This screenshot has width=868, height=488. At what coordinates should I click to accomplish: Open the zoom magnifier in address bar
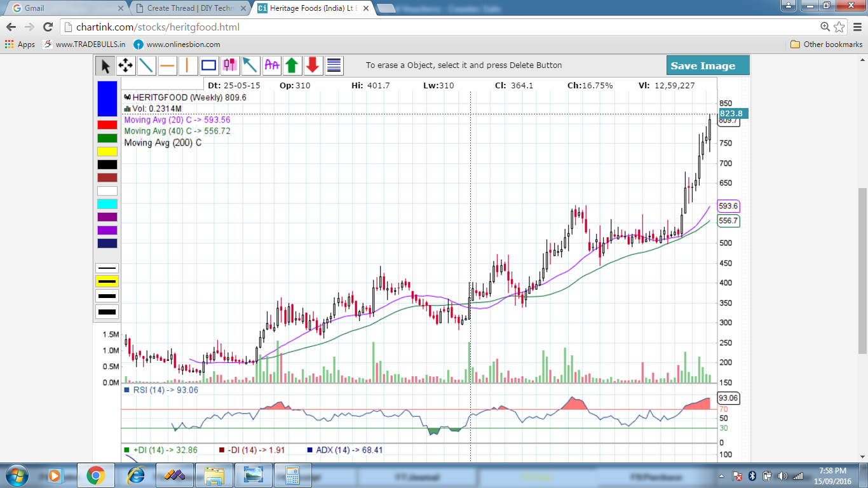click(825, 27)
